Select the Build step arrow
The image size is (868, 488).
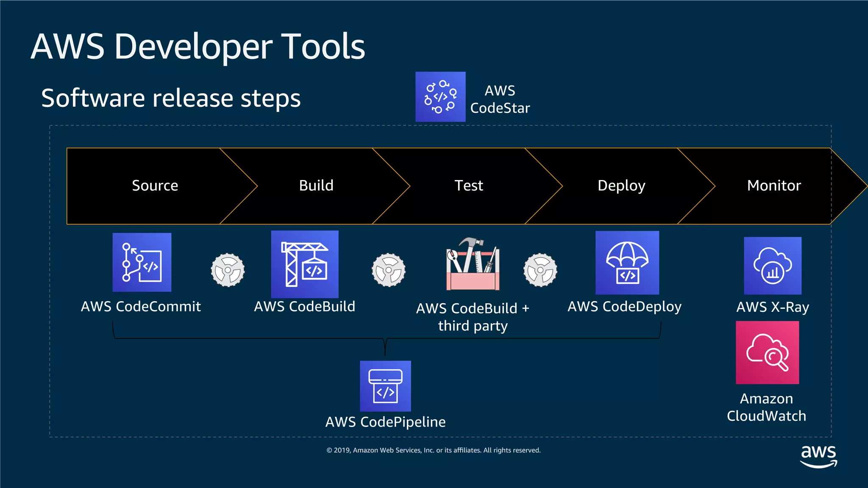tap(316, 186)
